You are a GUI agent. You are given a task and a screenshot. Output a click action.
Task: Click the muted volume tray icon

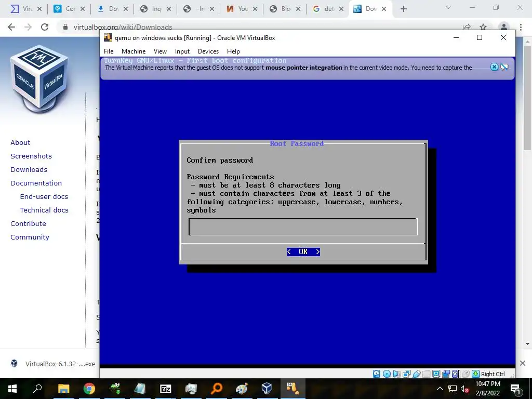[x=465, y=389]
